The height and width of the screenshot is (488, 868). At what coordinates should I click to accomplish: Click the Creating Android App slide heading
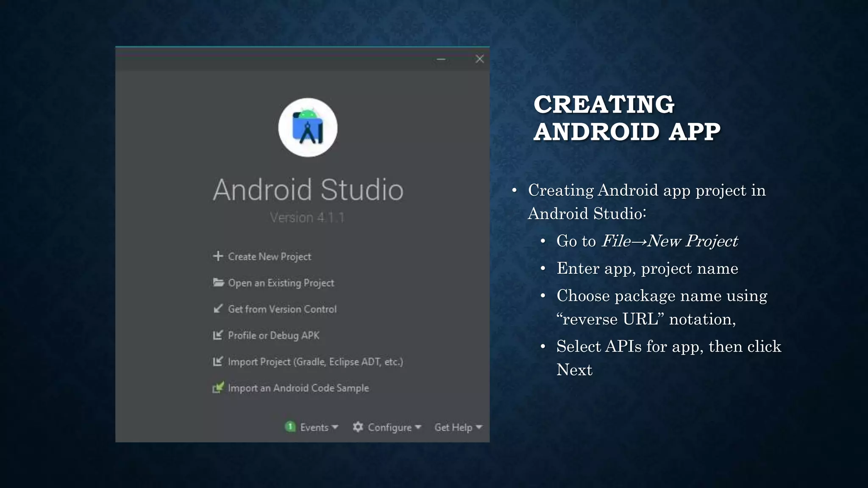click(x=627, y=117)
